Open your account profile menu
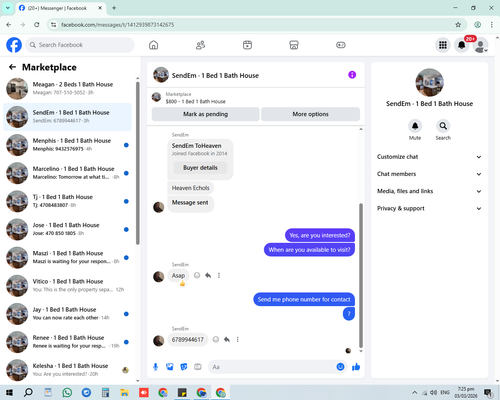The image size is (500, 400). coord(481,45)
